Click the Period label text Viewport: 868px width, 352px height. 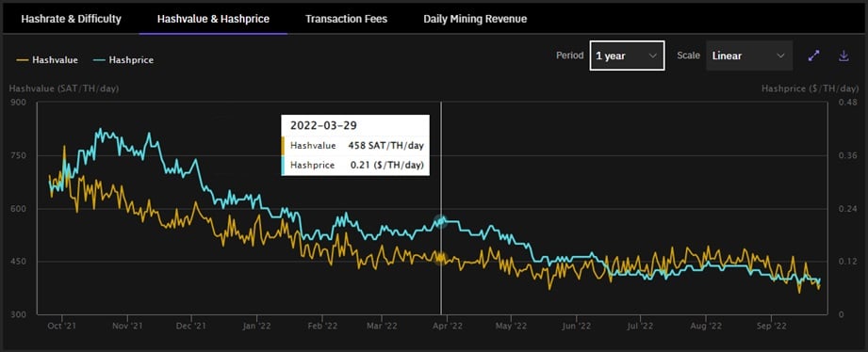(569, 56)
